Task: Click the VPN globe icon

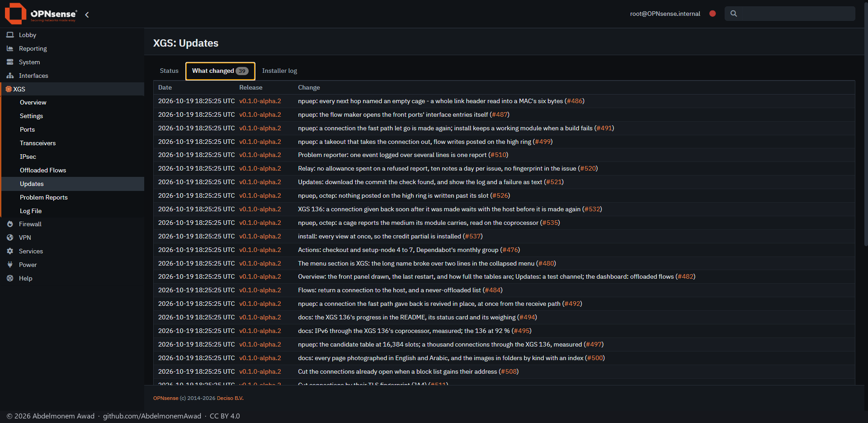Action: pos(10,238)
